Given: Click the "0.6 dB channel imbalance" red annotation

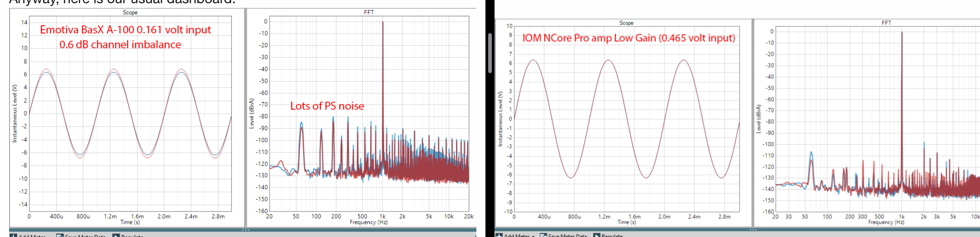Looking at the screenshot, I should click(120, 44).
